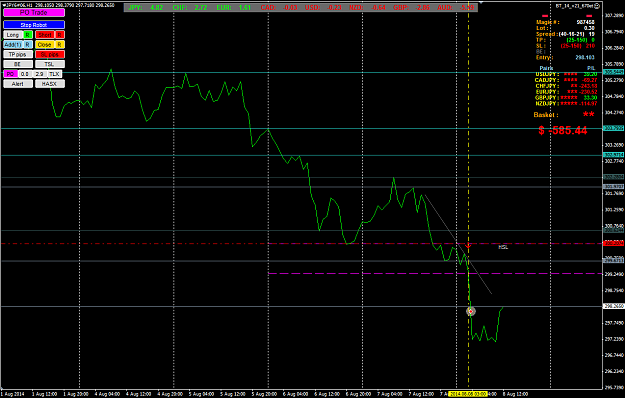
Task: Click the Alert button
Action: [x=18, y=84]
